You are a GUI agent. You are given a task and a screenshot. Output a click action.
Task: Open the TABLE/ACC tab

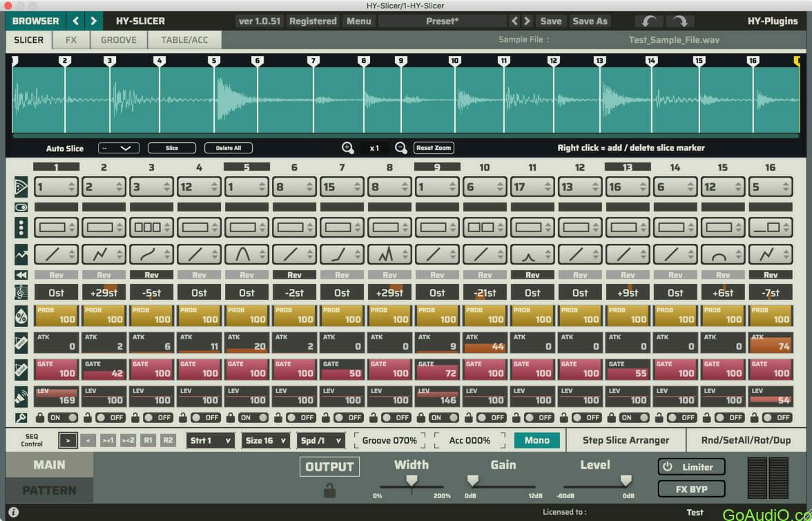click(x=184, y=40)
